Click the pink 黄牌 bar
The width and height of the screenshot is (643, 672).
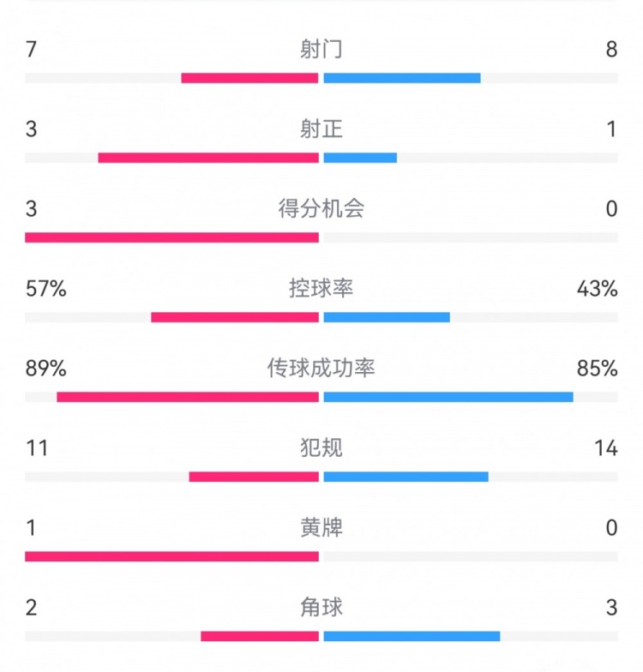click(171, 556)
